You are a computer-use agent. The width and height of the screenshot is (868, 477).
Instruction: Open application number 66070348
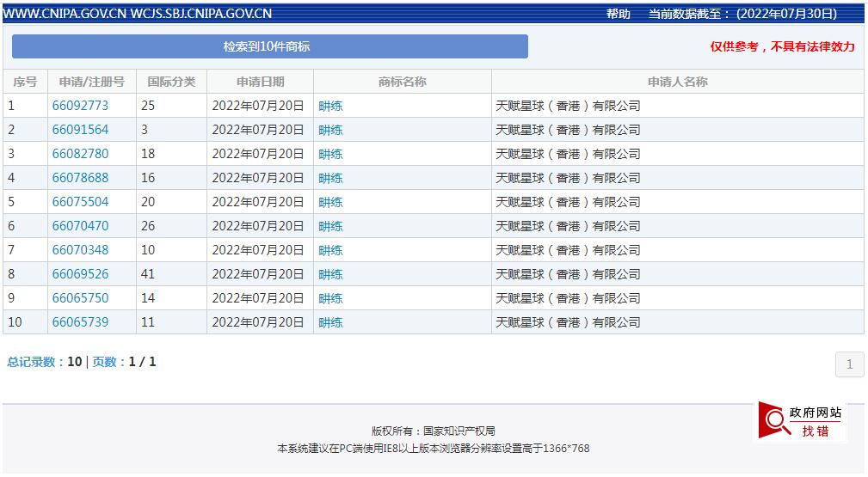tap(80, 250)
